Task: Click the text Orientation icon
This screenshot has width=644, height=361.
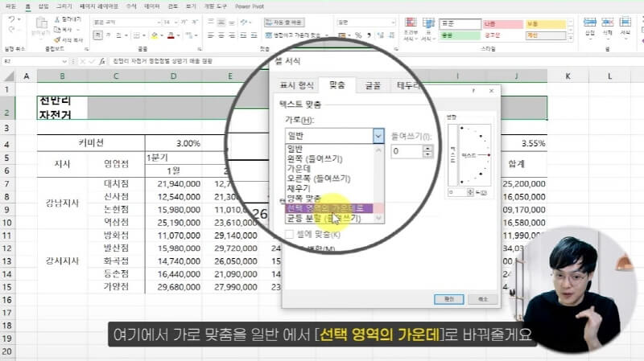Action: [245, 23]
